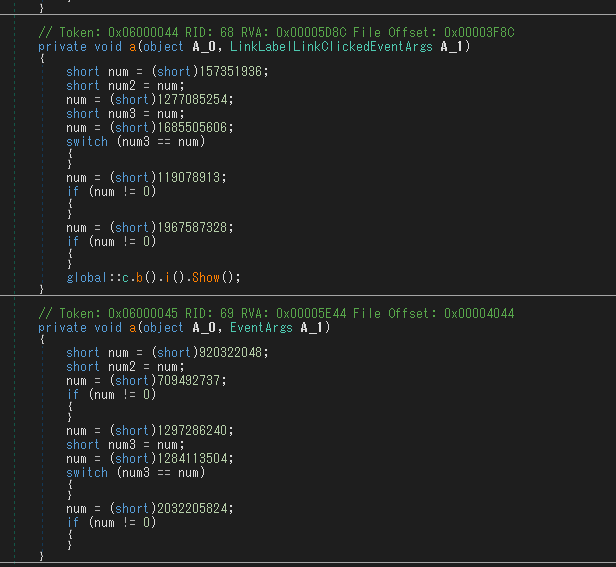Place cursor on the number 1297286240
Screen dimensions: 616x567
click(x=194, y=430)
